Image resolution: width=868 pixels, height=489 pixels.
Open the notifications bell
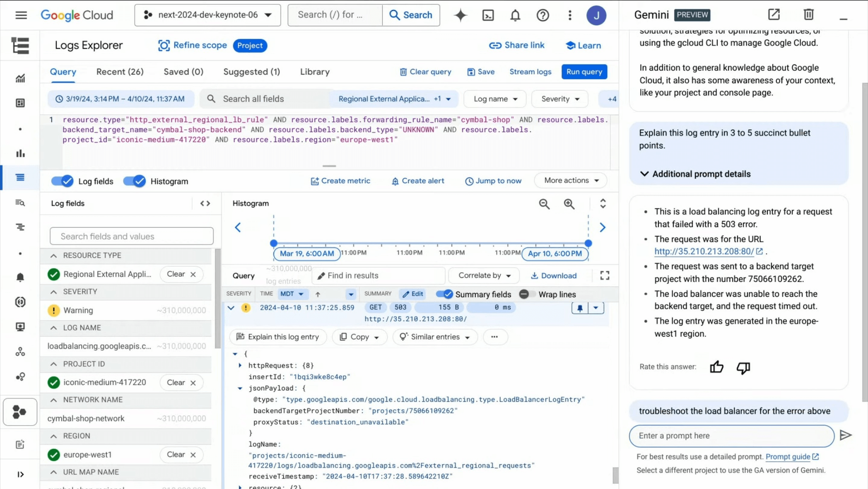coord(515,15)
